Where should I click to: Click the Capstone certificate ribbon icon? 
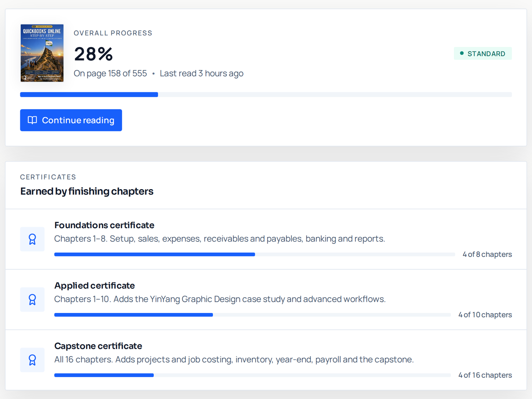coord(32,360)
